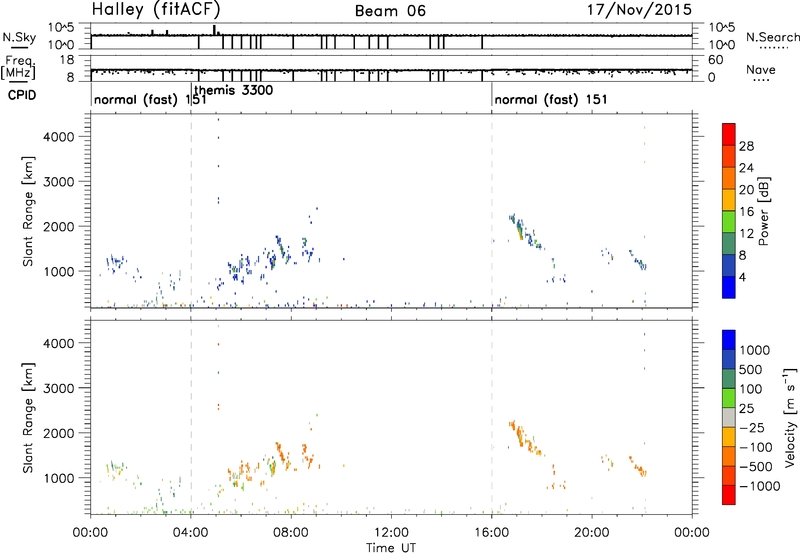Click the '28' Power scale value

point(746,146)
